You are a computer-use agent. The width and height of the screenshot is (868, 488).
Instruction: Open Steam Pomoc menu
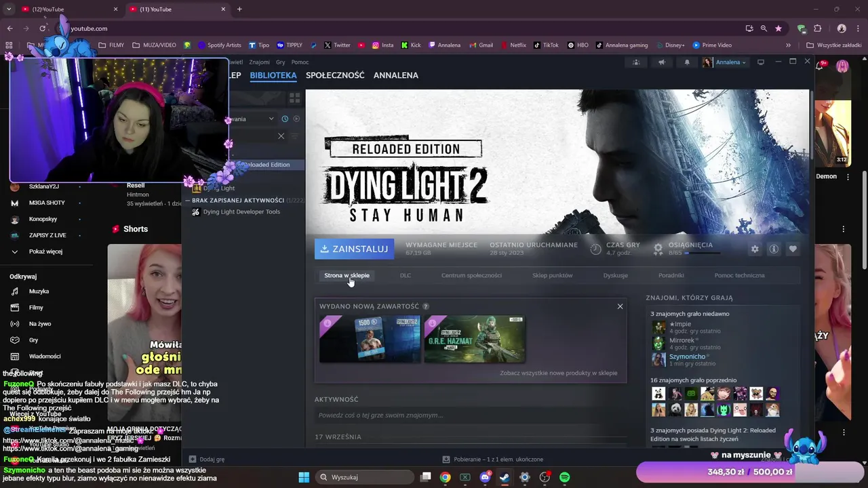click(300, 62)
